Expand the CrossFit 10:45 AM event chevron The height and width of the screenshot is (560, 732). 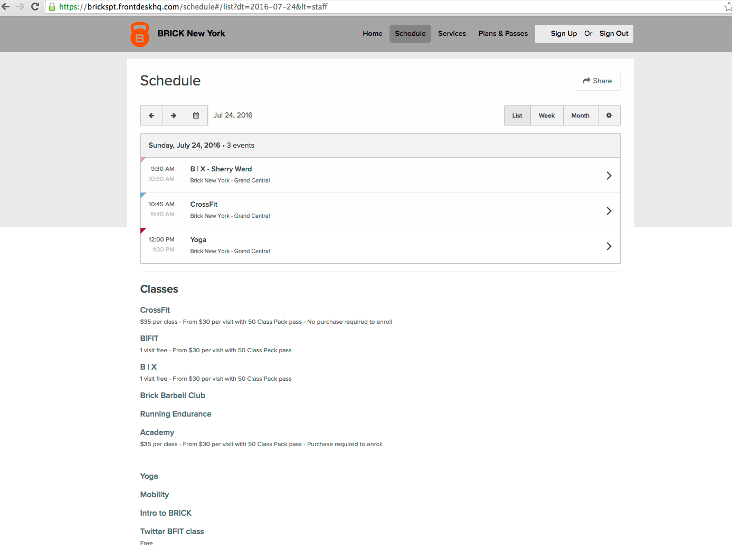pyautogui.click(x=609, y=211)
